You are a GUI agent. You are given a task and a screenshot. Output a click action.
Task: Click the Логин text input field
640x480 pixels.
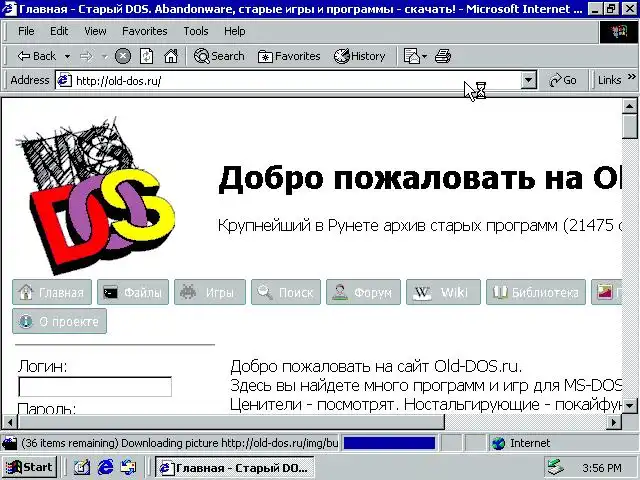pos(95,387)
